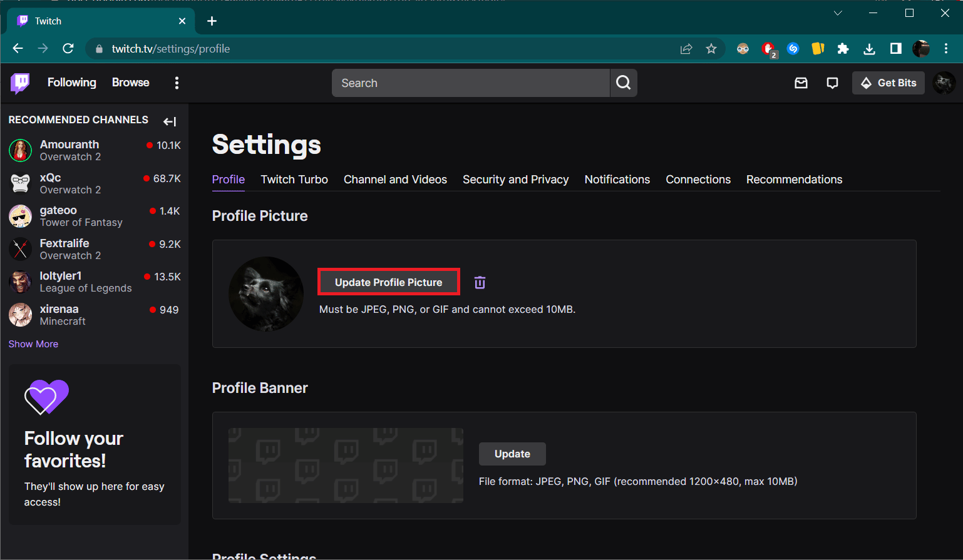
Task: Open the Recommendations settings tab
Action: (794, 180)
